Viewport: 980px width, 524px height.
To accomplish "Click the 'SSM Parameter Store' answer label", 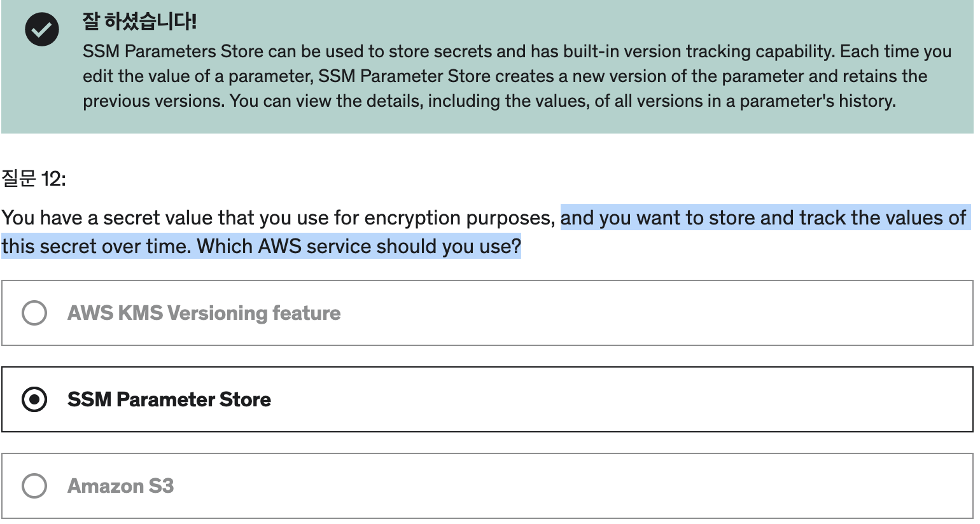I will 169,399.
